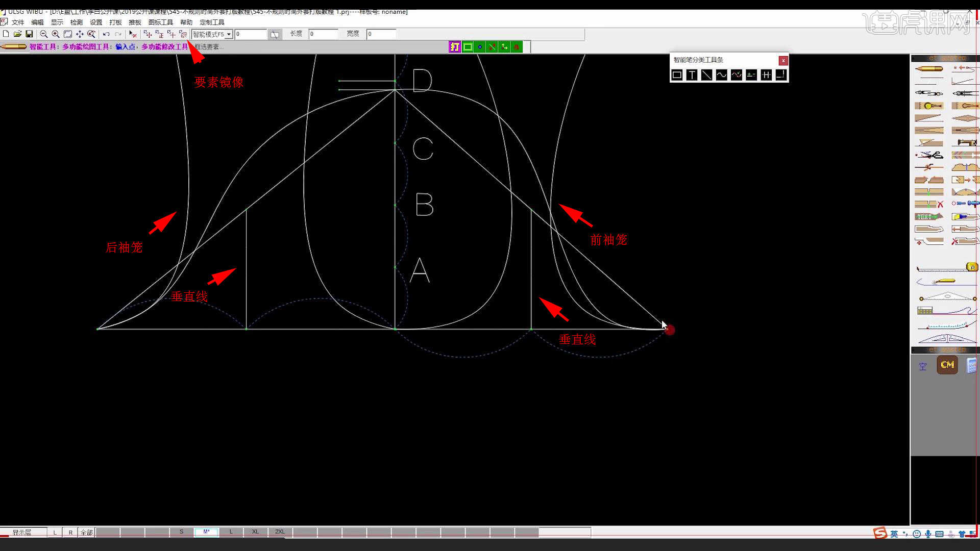The height and width of the screenshot is (551, 980).
Task: Save the project with the floppy disk icon
Action: click(29, 34)
